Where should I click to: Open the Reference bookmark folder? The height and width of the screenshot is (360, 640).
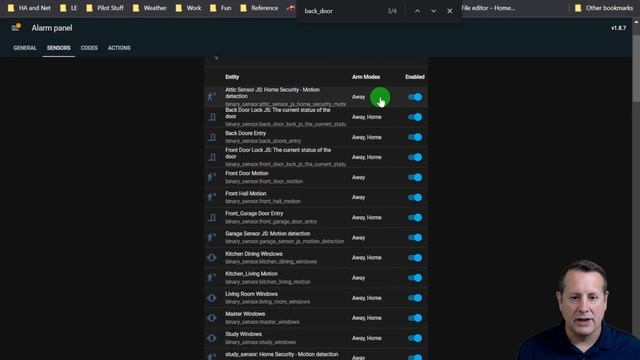pyautogui.click(x=259, y=8)
